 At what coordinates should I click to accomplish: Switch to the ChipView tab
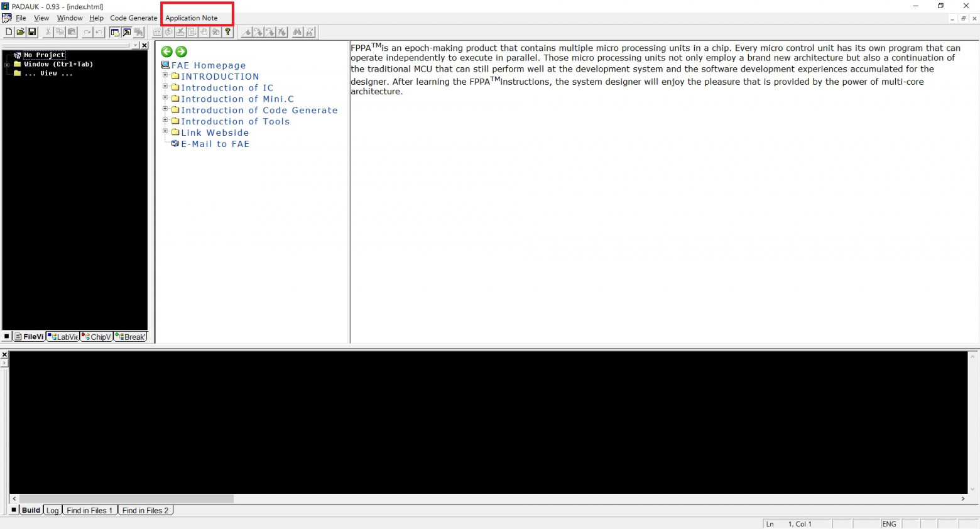click(x=97, y=337)
